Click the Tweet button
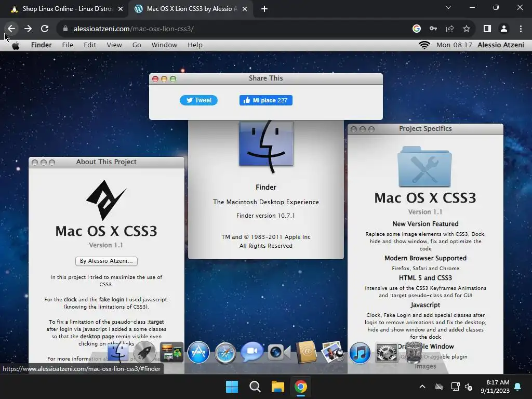532x399 pixels. tap(198, 100)
